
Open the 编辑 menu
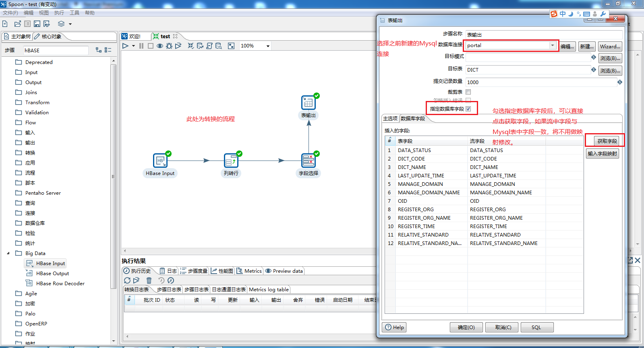tap(29, 13)
